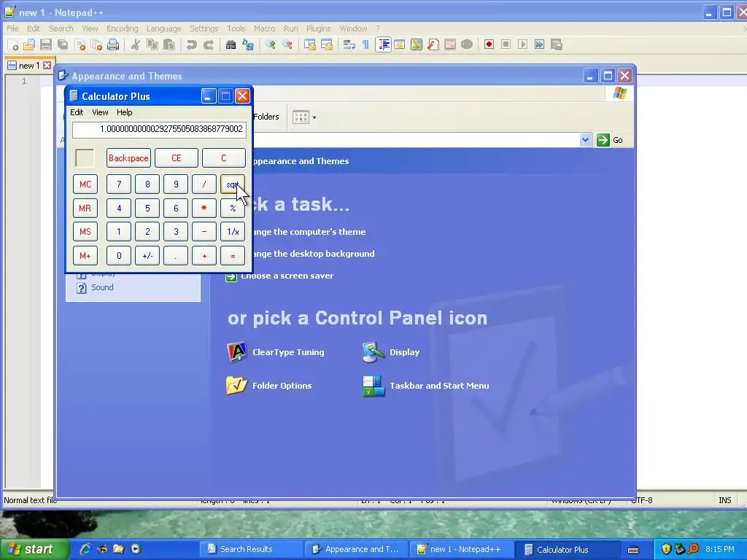
Task: Open the Help menu in Calculator Plus
Action: (124, 112)
